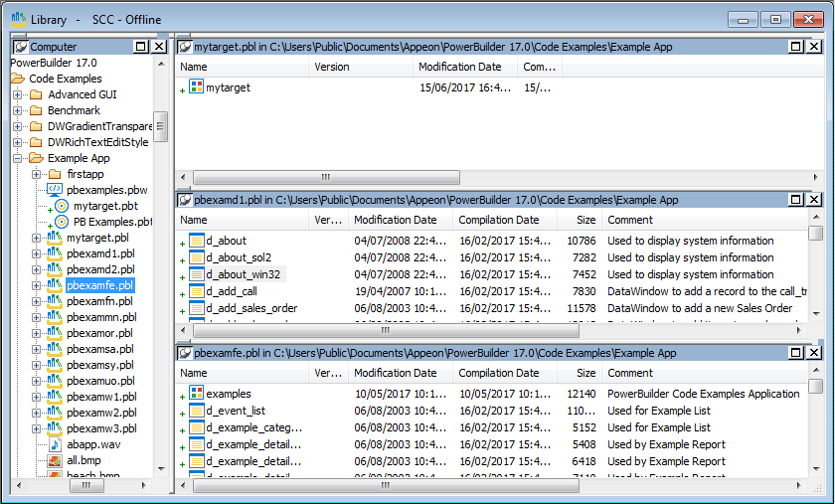This screenshot has height=504, width=835.
Task: Close the Computer tree pane
Action: pos(159,47)
